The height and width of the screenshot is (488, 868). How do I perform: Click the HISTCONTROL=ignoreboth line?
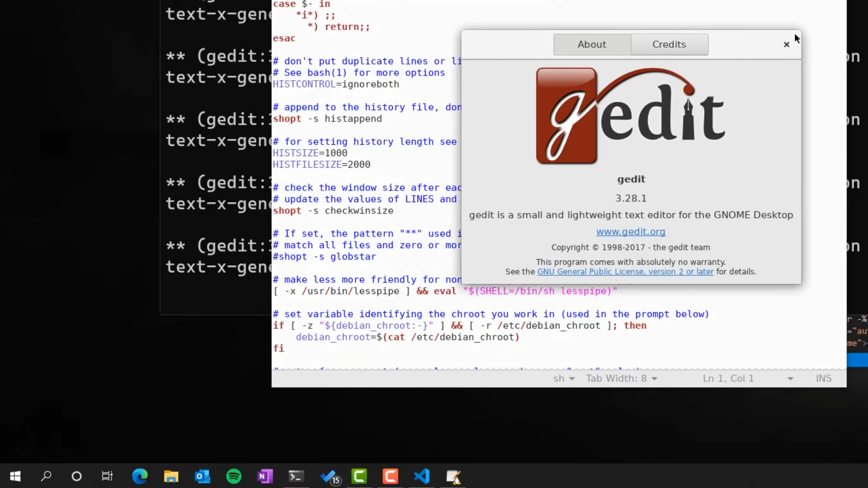tap(336, 84)
